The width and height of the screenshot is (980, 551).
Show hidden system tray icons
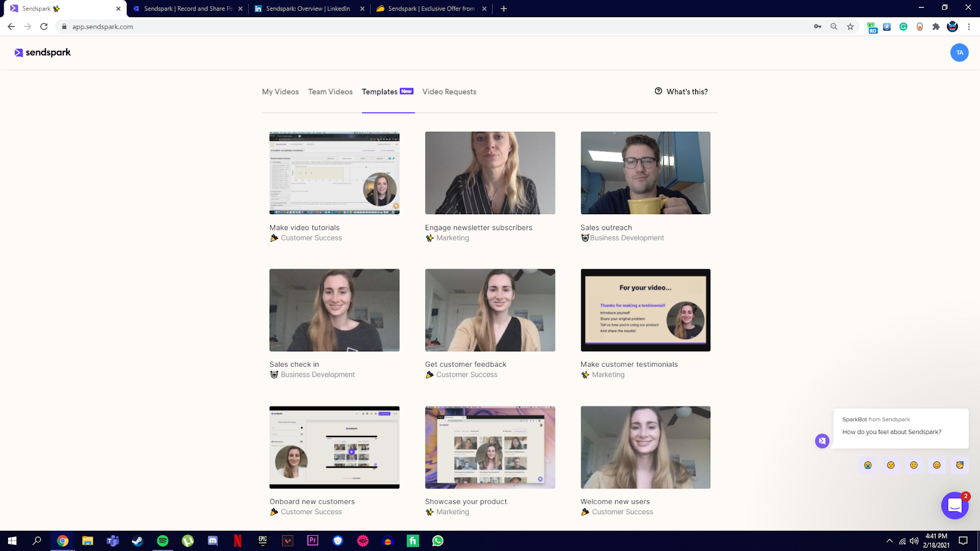[x=889, y=541]
